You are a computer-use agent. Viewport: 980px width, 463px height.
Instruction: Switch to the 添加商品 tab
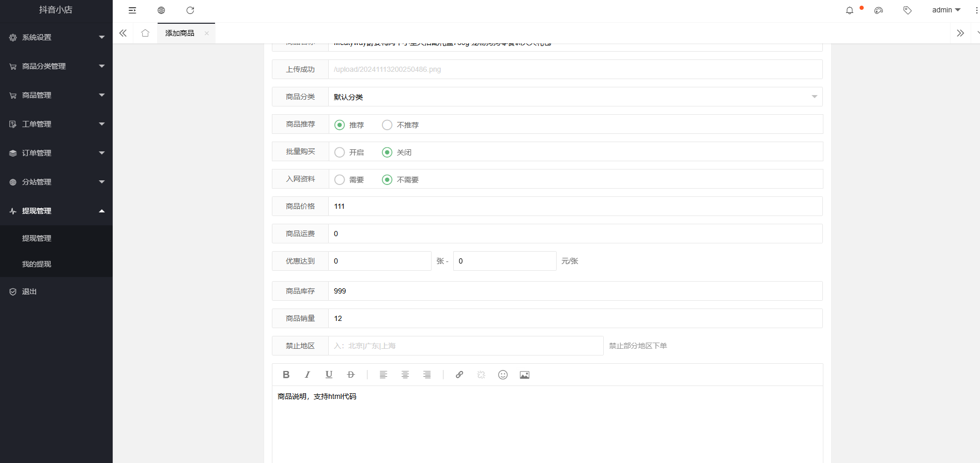coord(180,33)
